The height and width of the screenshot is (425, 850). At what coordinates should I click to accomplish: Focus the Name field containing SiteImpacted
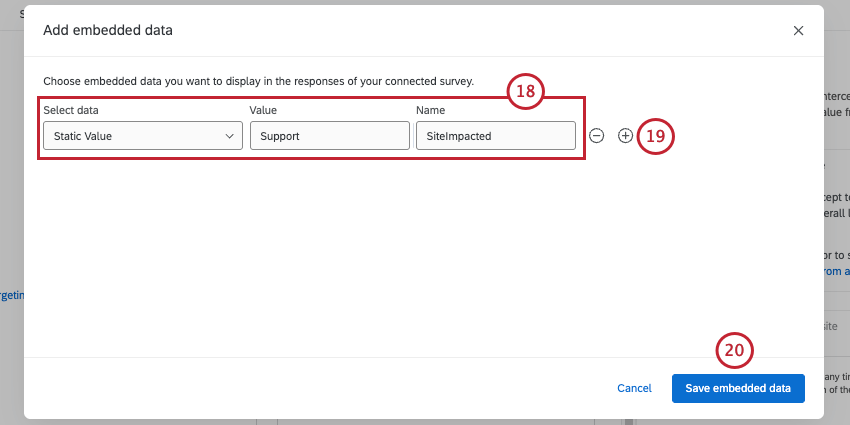click(x=495, y=136)
